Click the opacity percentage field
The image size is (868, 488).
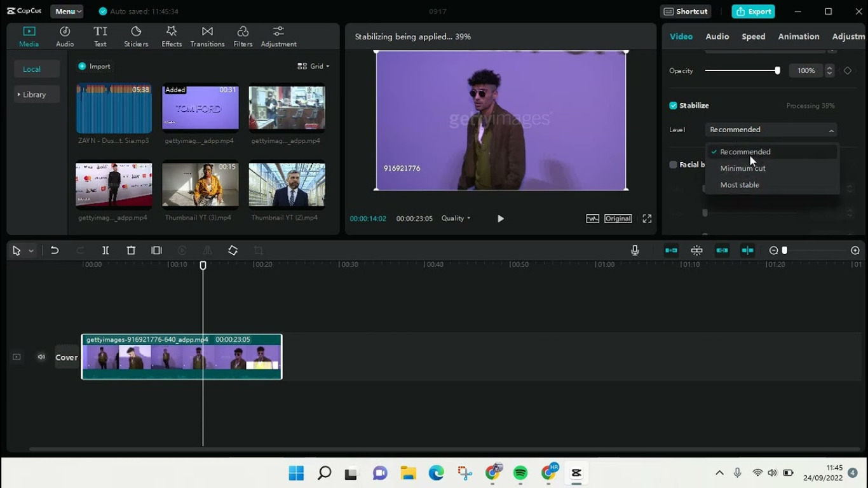(806, 71)
